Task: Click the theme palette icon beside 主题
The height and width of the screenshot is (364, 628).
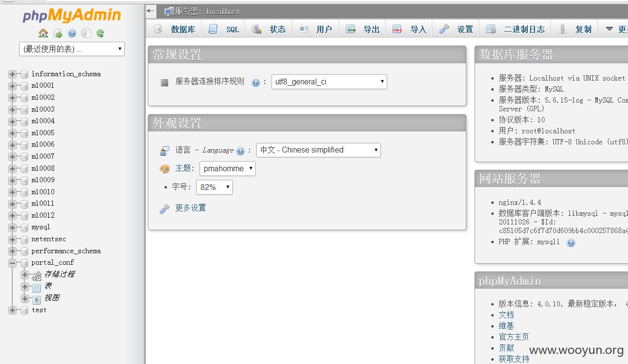Action: click(165, 169)
